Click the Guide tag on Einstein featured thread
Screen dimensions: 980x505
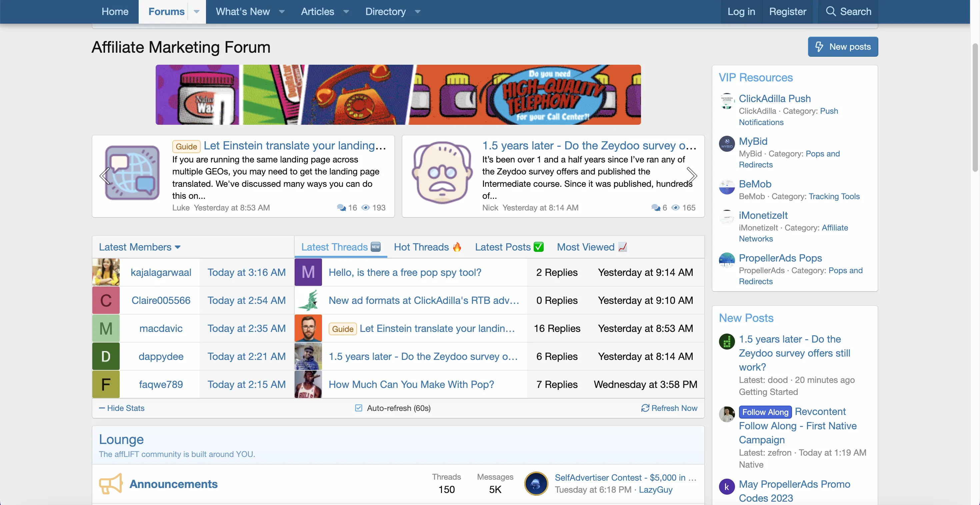[186, 146]
